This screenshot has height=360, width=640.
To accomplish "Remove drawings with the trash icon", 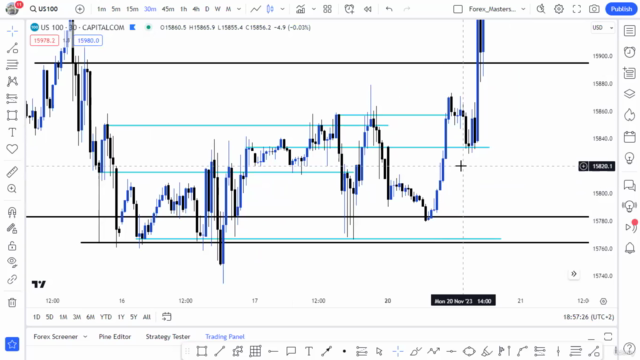I will 12,303.
